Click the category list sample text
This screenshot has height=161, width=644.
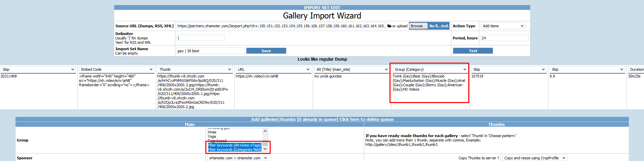(x=429, y=83)
